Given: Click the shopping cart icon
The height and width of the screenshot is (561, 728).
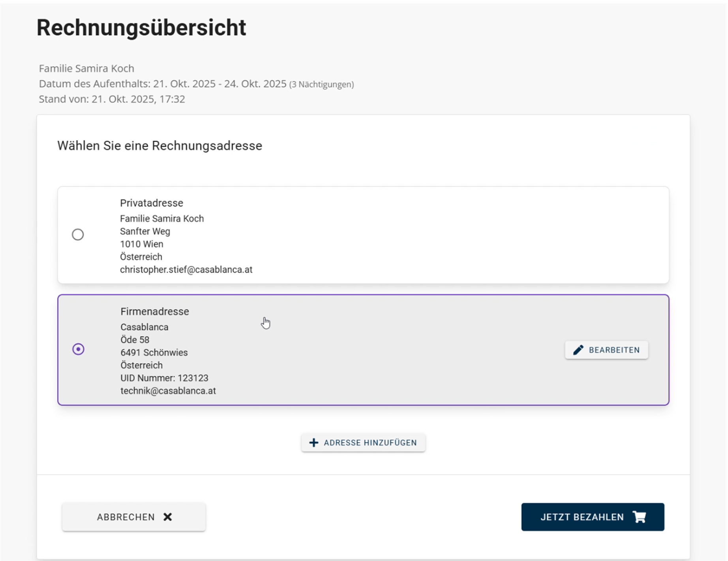Looking at the screenshot, I should tap(639, 517).
